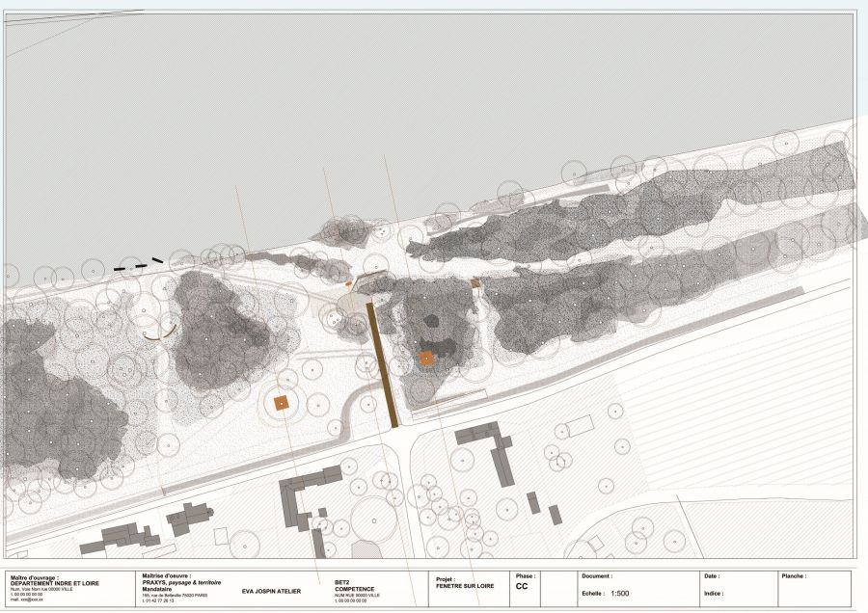Select the Document label in the title block
868x613 pixels.
pyautogui.click(x=597, y=576)
